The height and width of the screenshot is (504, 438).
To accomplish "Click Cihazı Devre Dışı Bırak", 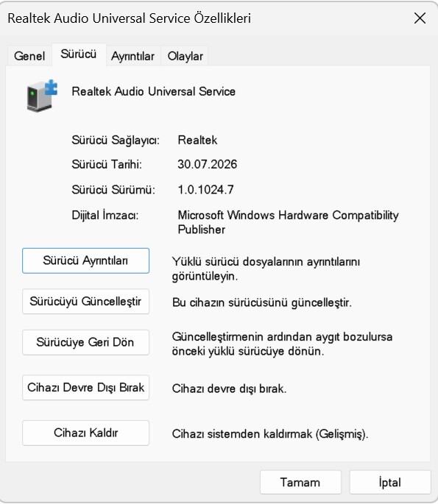I will 85,388.
